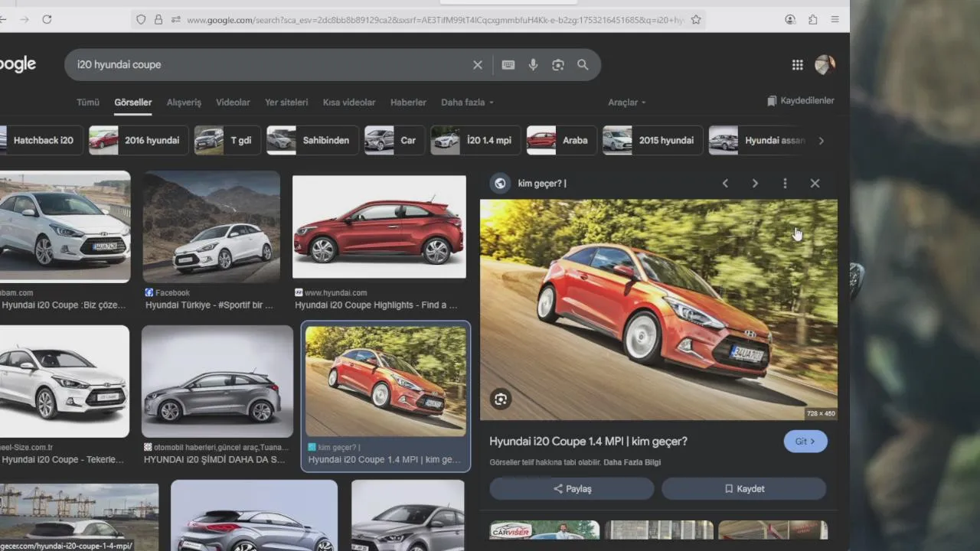Open the white i20 Biz çözelim thumbnail
The height and width of the screenshot is (551, 980).
click(64, 227)
